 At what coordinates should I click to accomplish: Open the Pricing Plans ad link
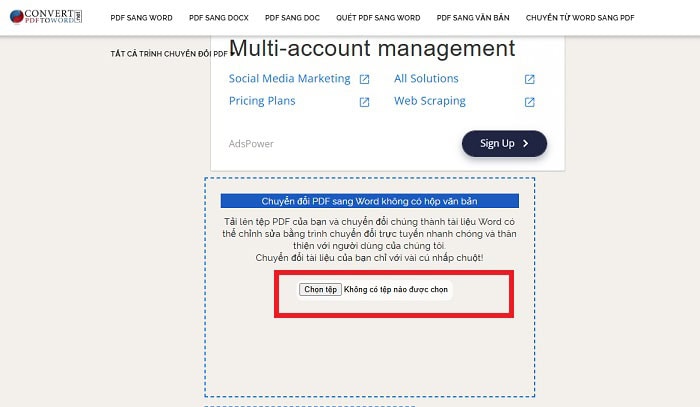tap(262, 101)
